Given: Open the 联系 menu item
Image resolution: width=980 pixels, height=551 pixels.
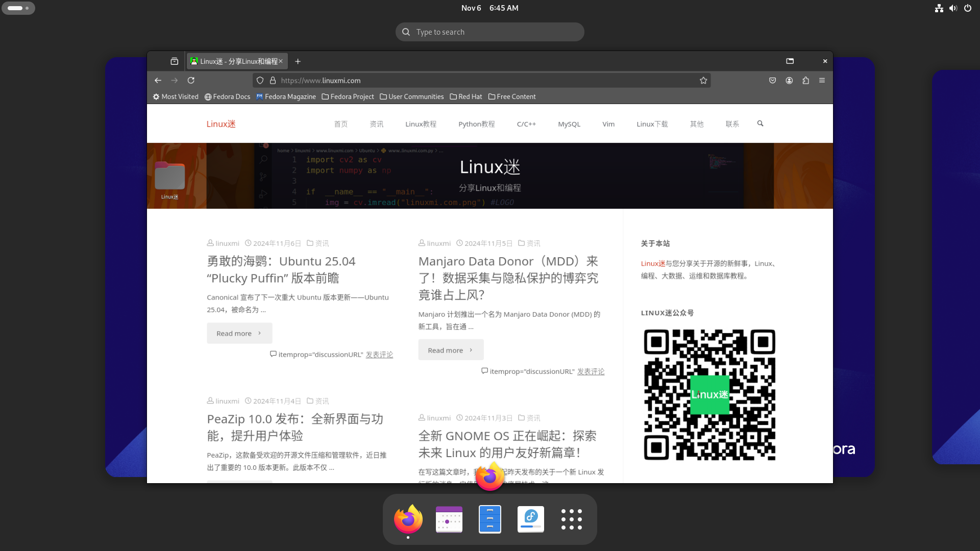Looking at the screenshot, I should [732, 124].
